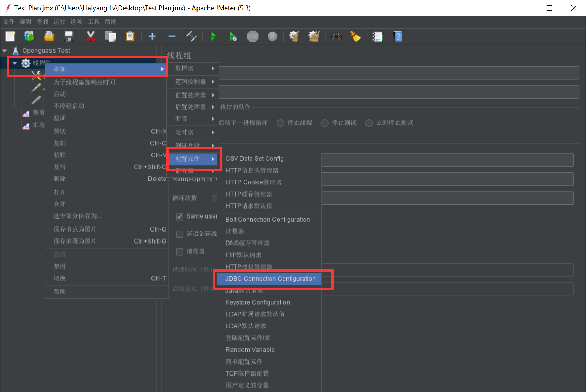Collapse the Openguass Test tree node
Screen dimensions: 586x392
click(x=4, y=51)
